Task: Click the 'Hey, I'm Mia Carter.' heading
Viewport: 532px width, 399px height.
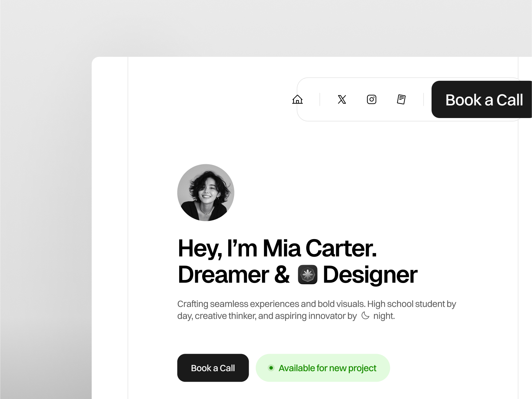Action: click(x=277, y=248)
